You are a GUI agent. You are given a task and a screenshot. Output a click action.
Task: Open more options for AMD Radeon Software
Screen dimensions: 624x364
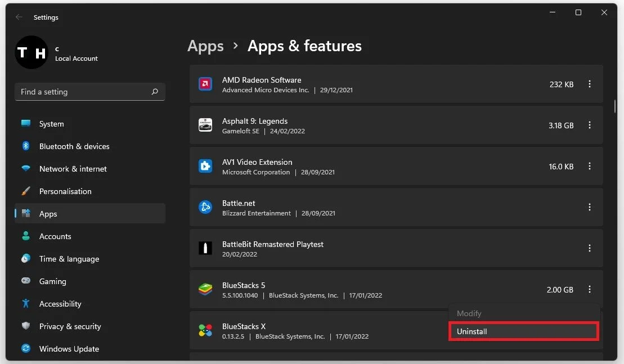(x=589, y=84)
